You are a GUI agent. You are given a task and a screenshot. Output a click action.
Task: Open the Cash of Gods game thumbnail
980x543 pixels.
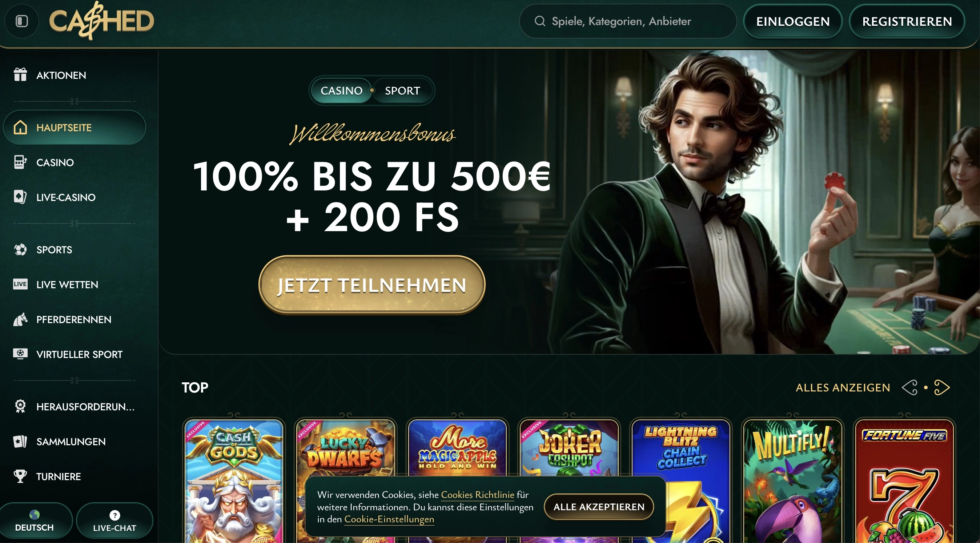234,481
